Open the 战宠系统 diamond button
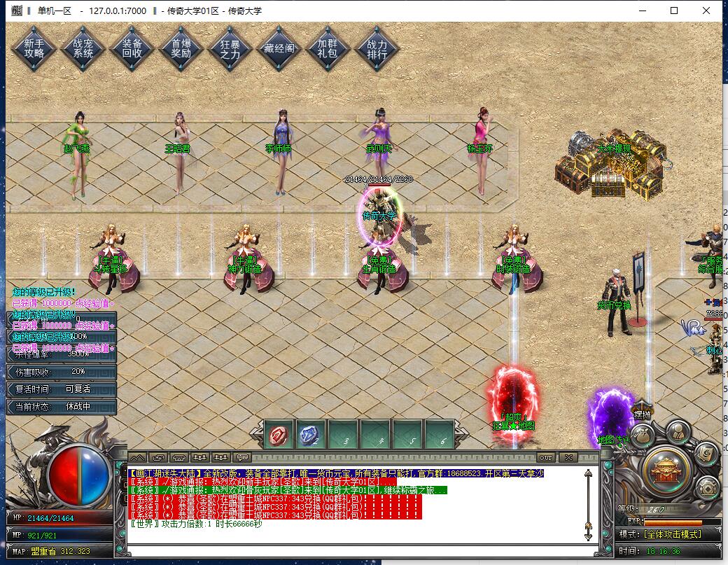Viewport: 728px width, 565px height. (x=83, y=48)
